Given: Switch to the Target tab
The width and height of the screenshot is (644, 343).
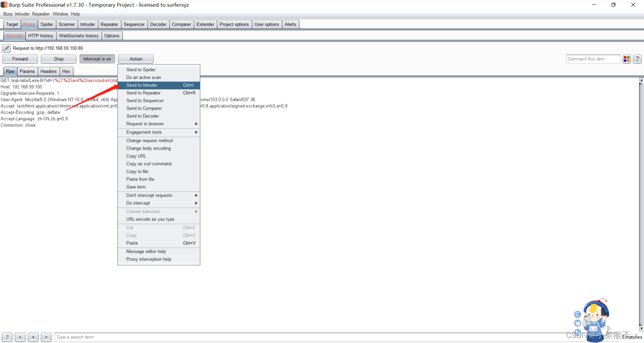Looking at the screenshot, I should coord(12,24).
